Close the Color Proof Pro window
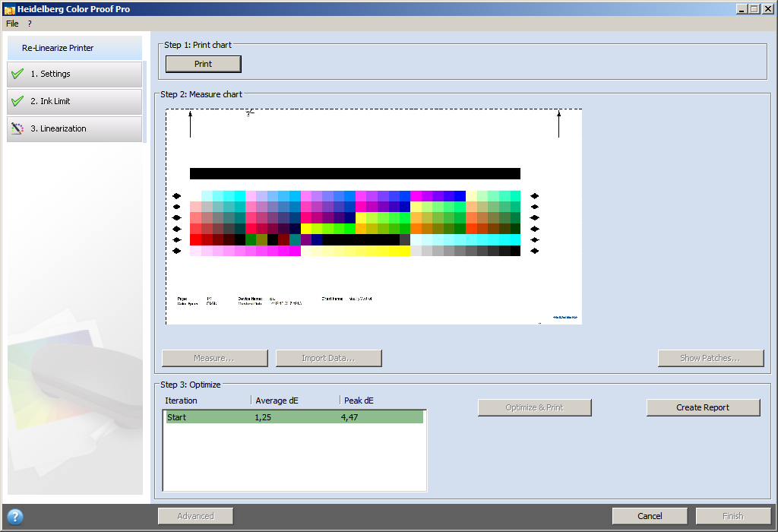Screen dimensions: 778x532 click(767, 9)
